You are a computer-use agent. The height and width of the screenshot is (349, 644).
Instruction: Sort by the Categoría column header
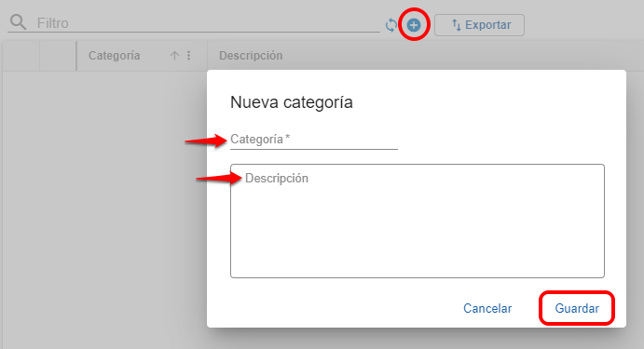115,55
